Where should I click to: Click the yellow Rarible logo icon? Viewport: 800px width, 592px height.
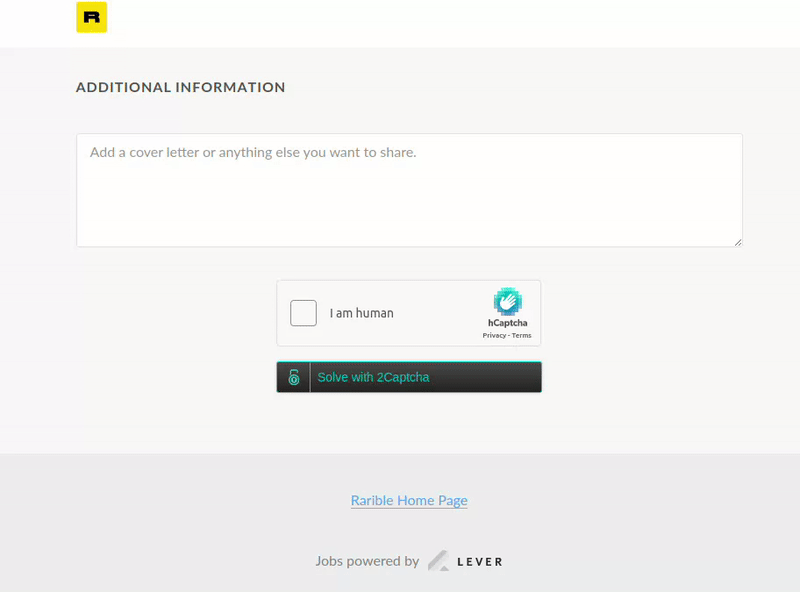92,17
